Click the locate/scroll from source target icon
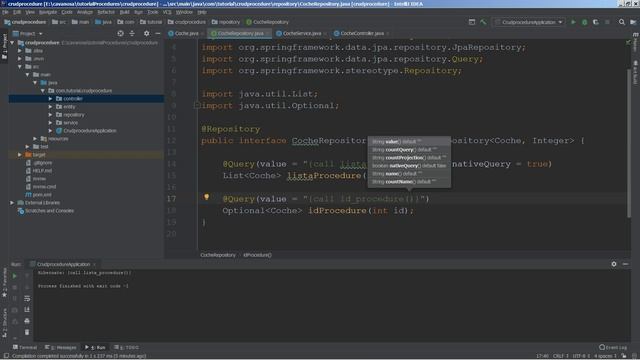 (x=120, y=33)
